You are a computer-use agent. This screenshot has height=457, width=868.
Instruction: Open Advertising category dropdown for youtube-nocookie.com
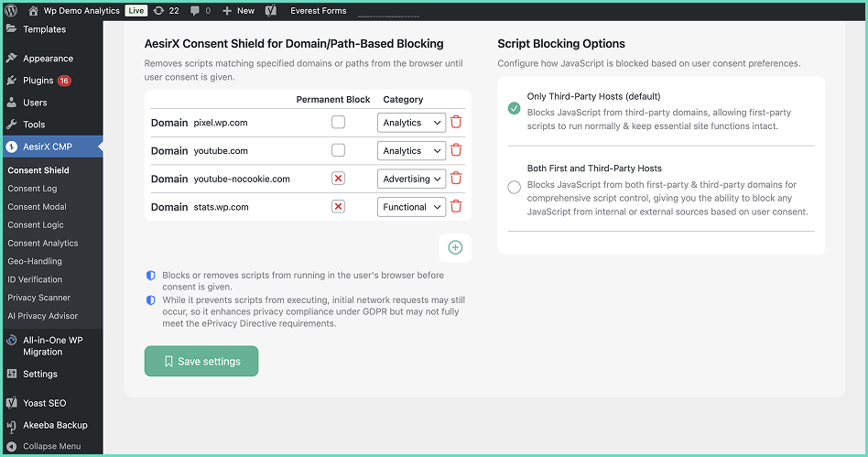[411, 179]
